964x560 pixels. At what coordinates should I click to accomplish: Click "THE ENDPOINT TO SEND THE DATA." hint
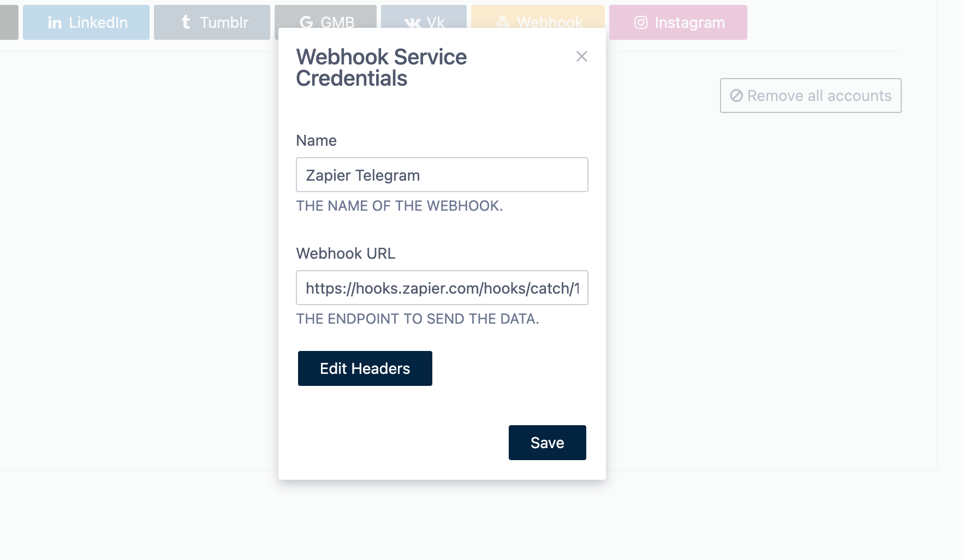[x=417, y=319]
